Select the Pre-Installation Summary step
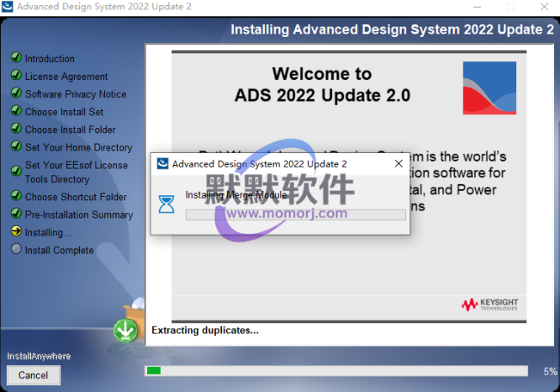Image resolution: width=560 pixels, height=392 pixels. click(x=78, y=215)
